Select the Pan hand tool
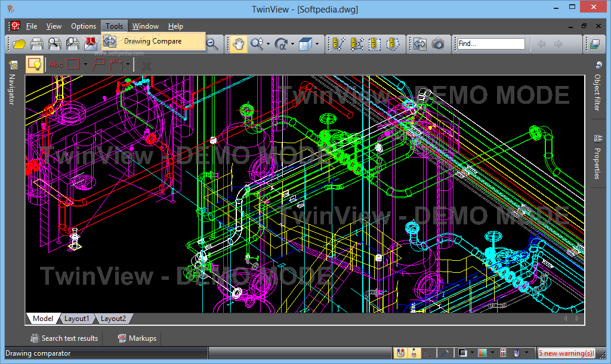Image resolution: width=611 pixels, height=364 pixels. [x=239, y=44]
